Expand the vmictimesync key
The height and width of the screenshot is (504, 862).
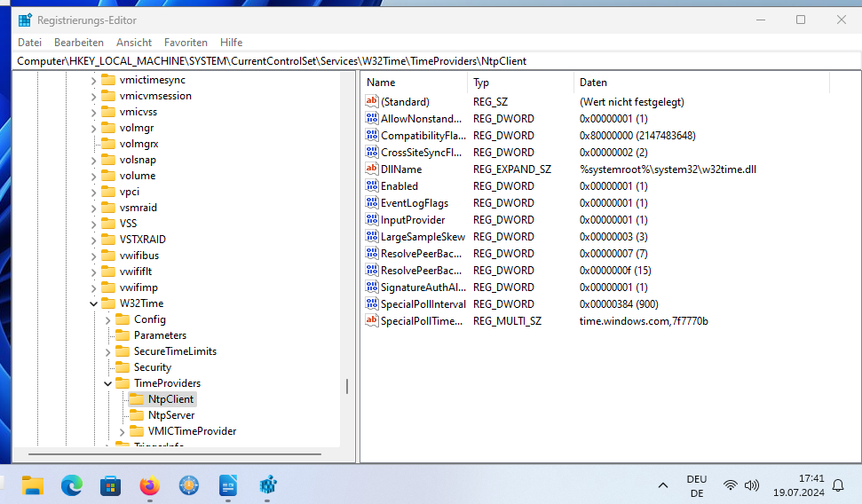[93, 80]
